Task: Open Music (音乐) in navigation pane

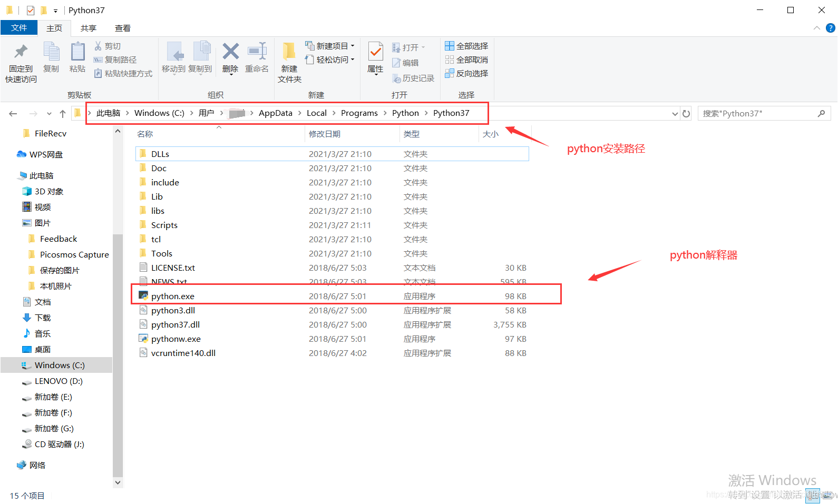Action: click(36, 333)
